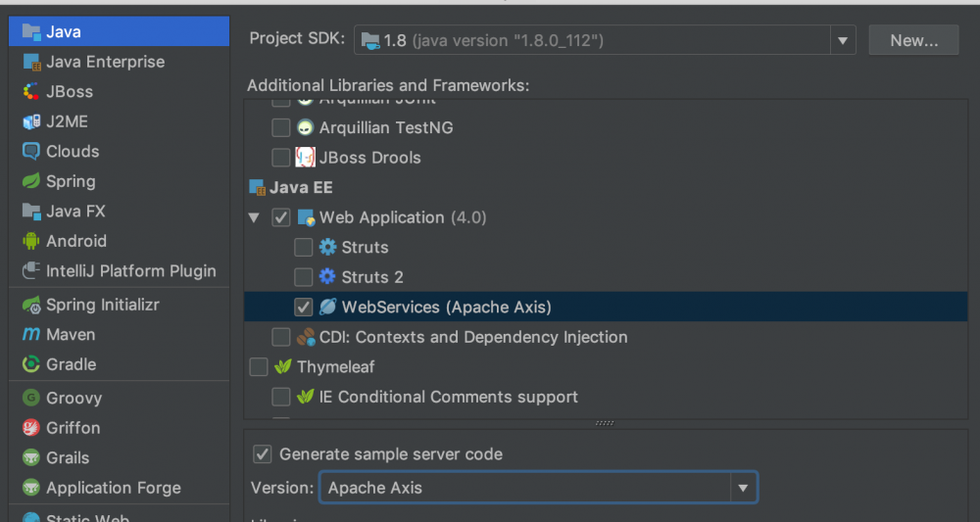This screenshot has height=522, width=980.
Task: Click the Maven m icon
Action: pyautogui.click(x=31, y=335)
